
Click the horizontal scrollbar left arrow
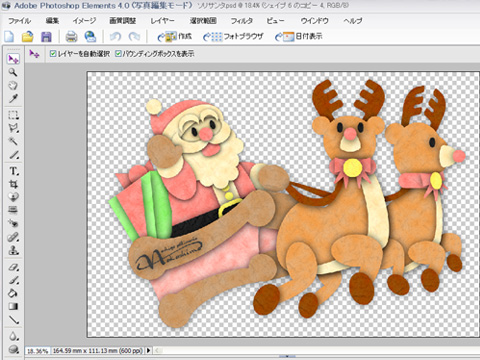pyautogui.click(x=158, y=350)
